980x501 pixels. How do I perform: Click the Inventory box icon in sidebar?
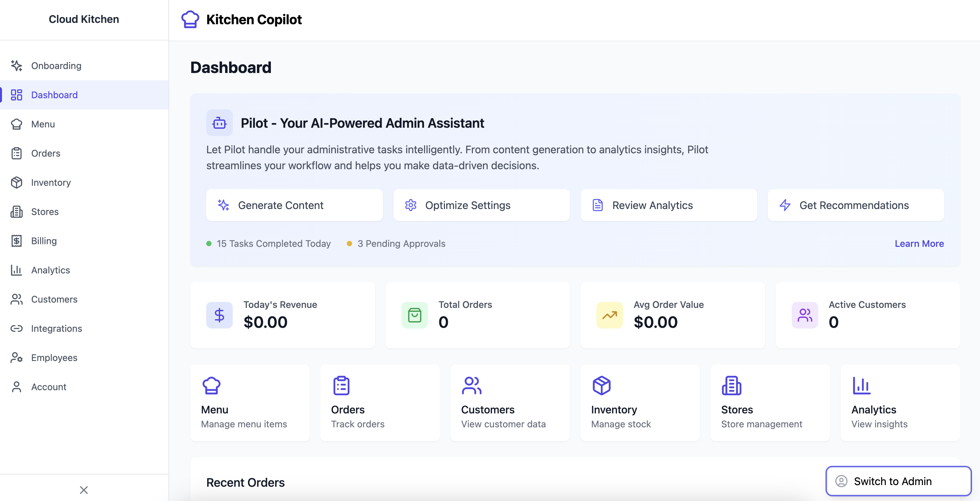click(16, 182)
